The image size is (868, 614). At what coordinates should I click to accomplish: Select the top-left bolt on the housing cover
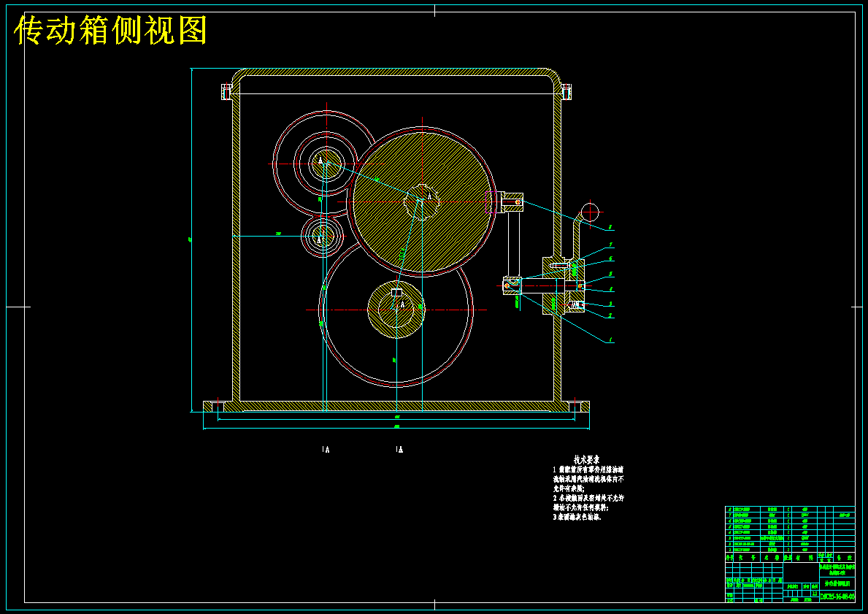[x=226, y=91]
